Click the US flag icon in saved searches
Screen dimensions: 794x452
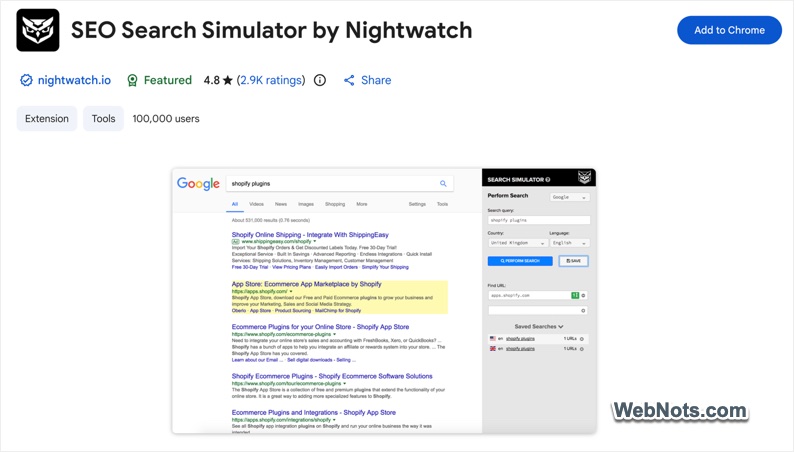493,339
